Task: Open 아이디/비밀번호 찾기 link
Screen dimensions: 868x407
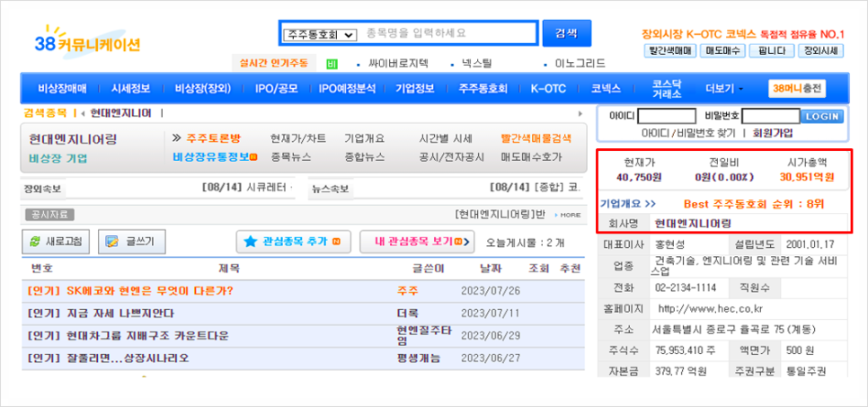Action: click(688, 133)
